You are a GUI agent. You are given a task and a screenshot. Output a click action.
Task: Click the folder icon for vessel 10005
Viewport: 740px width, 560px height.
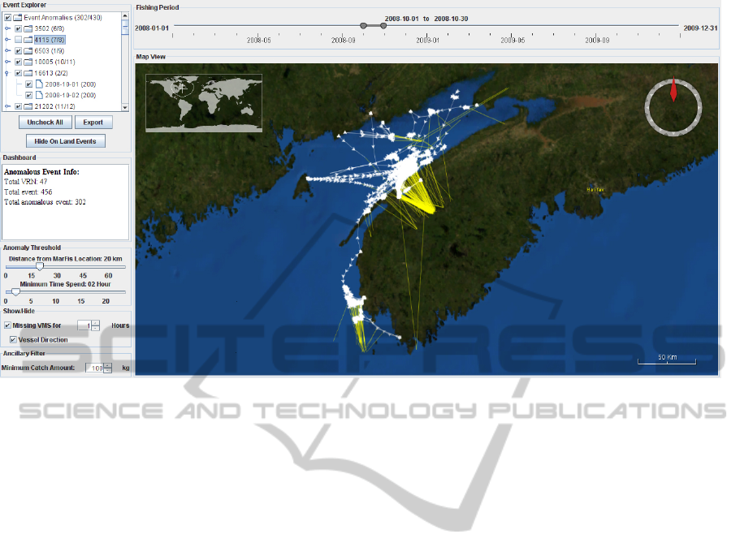(x=28, y=62)
